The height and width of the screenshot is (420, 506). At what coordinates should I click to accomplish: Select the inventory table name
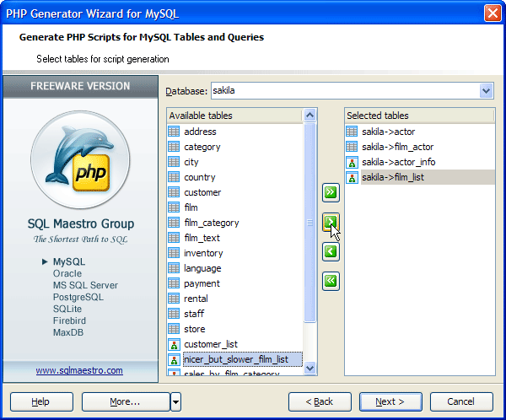point(203,253)
